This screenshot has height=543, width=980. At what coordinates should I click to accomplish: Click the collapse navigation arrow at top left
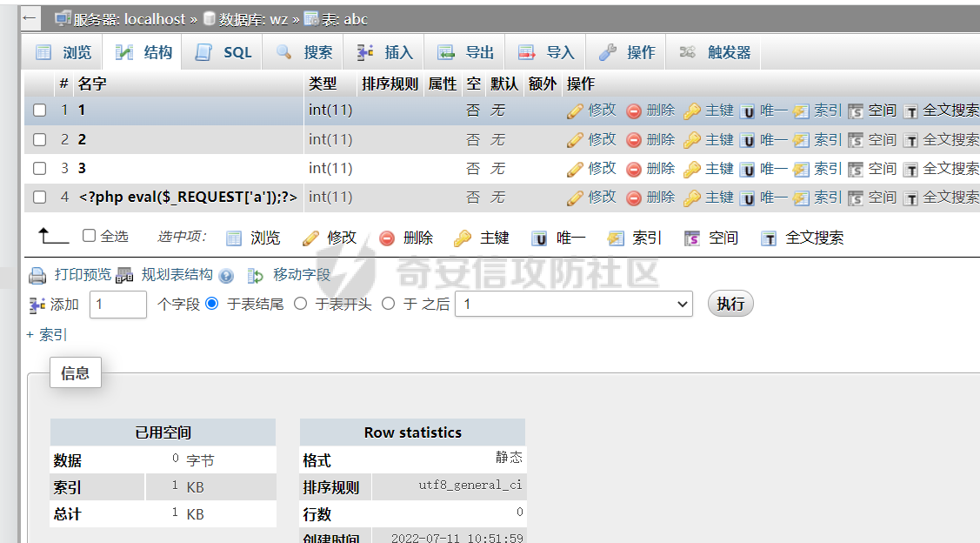30,17
